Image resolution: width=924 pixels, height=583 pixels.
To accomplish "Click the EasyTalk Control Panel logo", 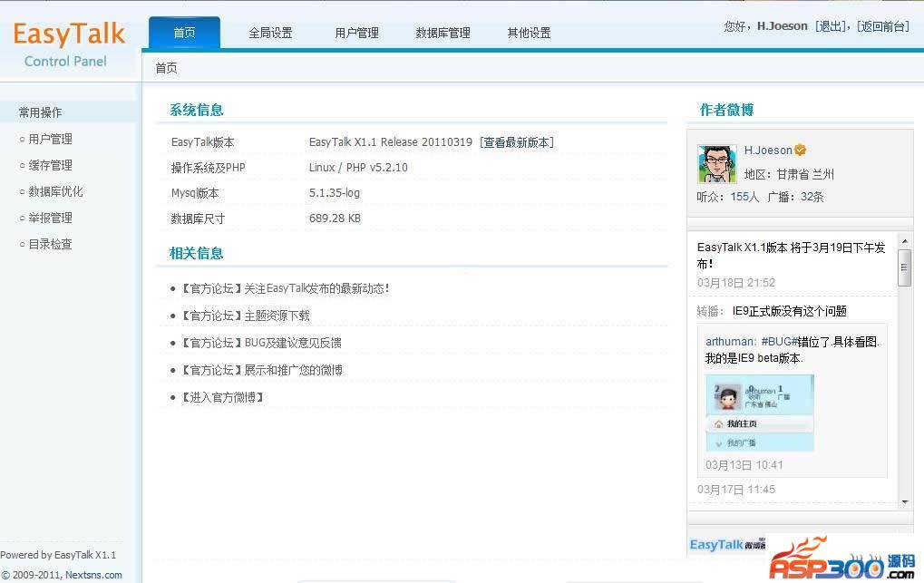I will 68,44.
